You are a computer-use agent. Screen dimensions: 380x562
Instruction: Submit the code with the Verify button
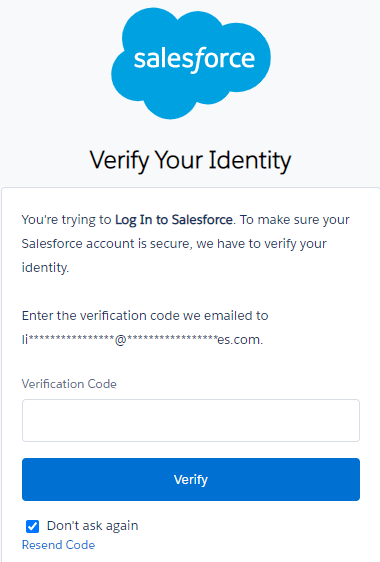[x=191, y=479]
